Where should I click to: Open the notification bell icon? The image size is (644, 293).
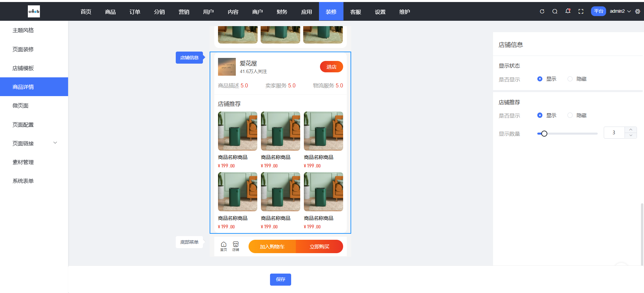tap(568, 11)
